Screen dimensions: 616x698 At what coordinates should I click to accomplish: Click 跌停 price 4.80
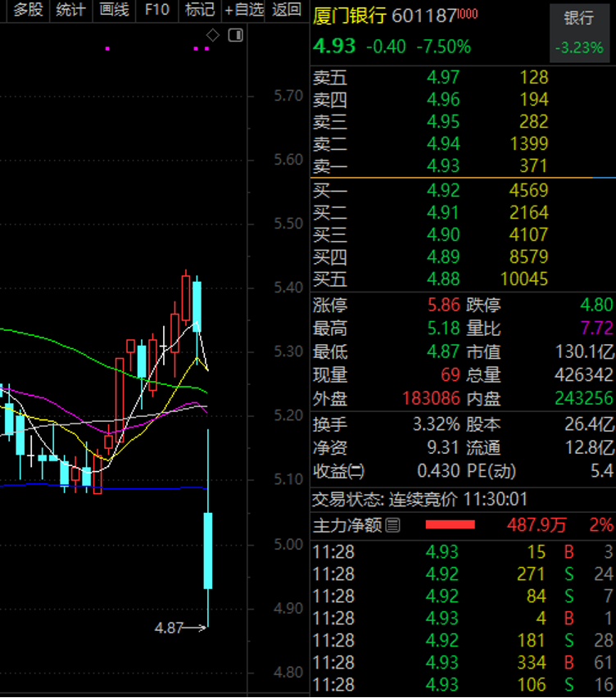596,306
